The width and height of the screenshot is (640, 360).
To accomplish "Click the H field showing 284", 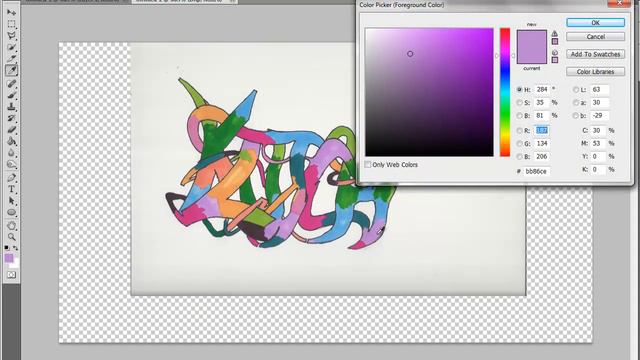I will [542, 89].
